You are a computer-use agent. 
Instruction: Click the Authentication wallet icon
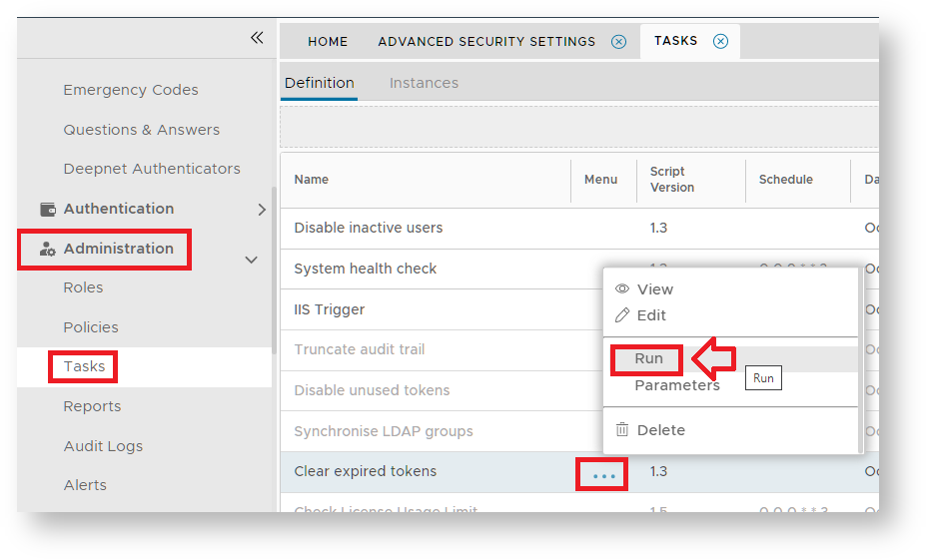48,209
